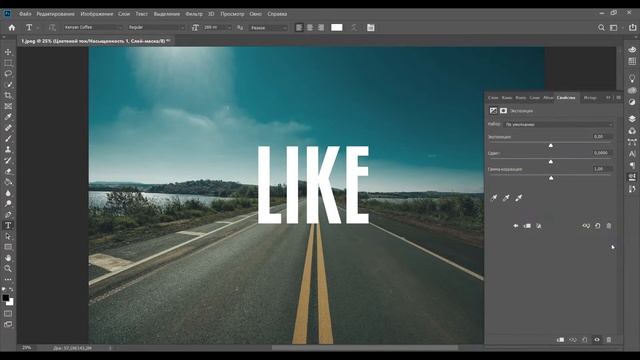Screen dimensions: 640x360
Task: Open the workspace switcher dropdown
Action: (616, 28)
